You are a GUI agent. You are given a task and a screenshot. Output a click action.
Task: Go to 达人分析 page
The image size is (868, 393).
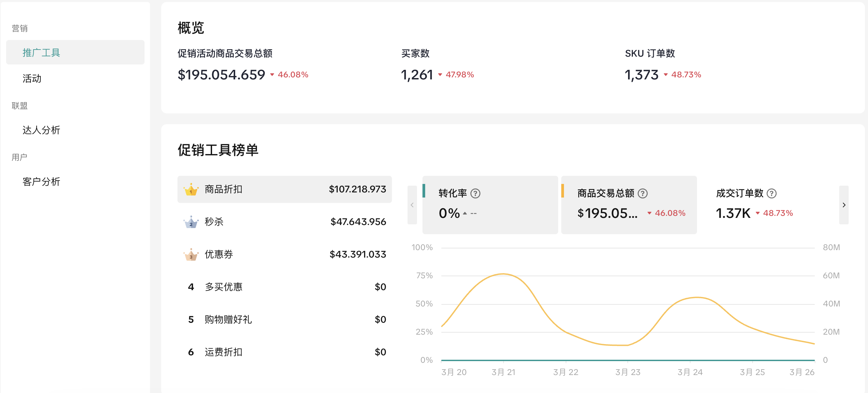41,130
